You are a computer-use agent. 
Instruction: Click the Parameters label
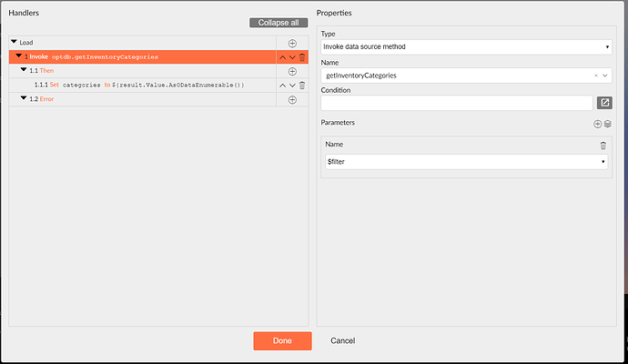point(338,123)
